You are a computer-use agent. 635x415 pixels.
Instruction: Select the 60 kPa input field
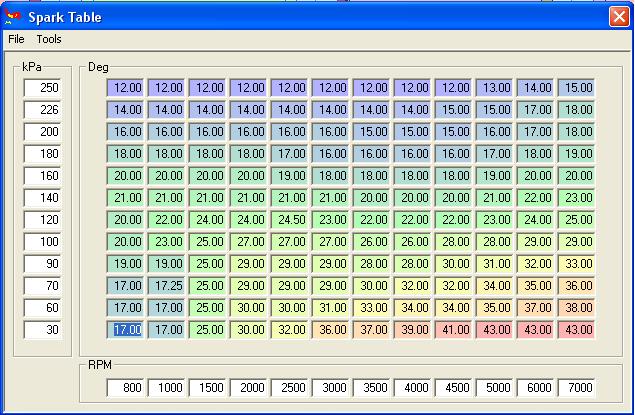42,308
